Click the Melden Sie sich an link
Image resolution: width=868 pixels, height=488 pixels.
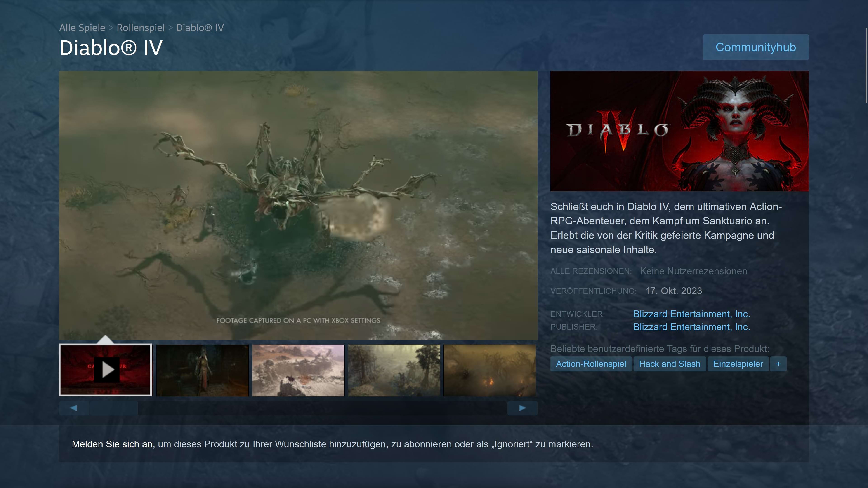click(112, 444)
